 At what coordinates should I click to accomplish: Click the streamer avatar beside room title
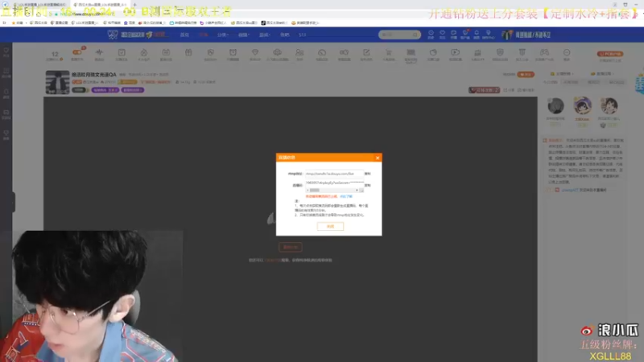[x=57, y=82]
